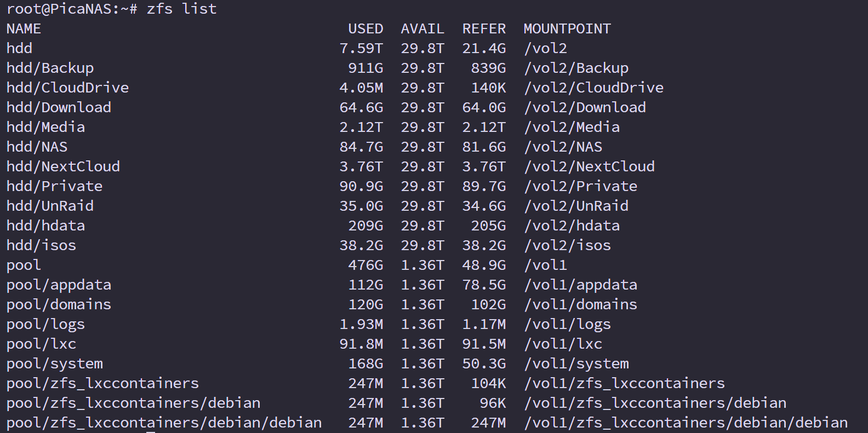Click the NAME column header
The width and height of the screenshot is (868, 433).
(x=24, y=28)
